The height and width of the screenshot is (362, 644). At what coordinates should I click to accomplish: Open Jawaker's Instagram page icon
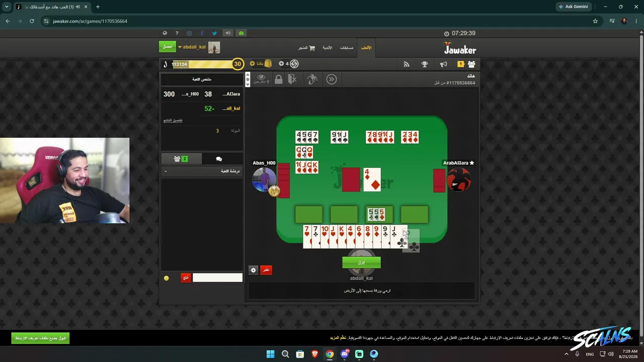pyautogui.click(x=189, y=33)
